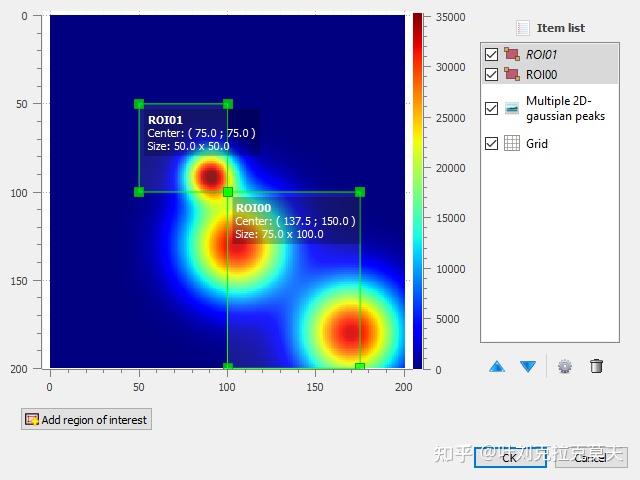640x480 pixels.
Task: Select the Grid list entry text
Action: [537, 143]
